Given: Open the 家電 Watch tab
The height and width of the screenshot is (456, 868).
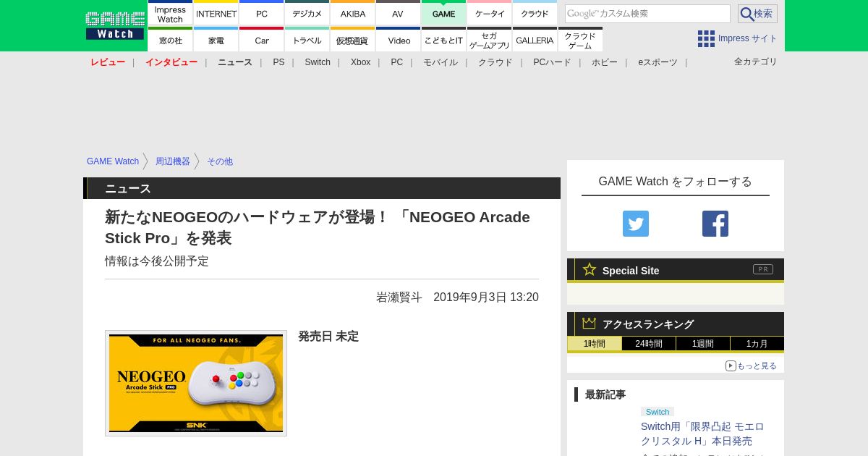Looking at the screenshot, I should tap(216, 40).
